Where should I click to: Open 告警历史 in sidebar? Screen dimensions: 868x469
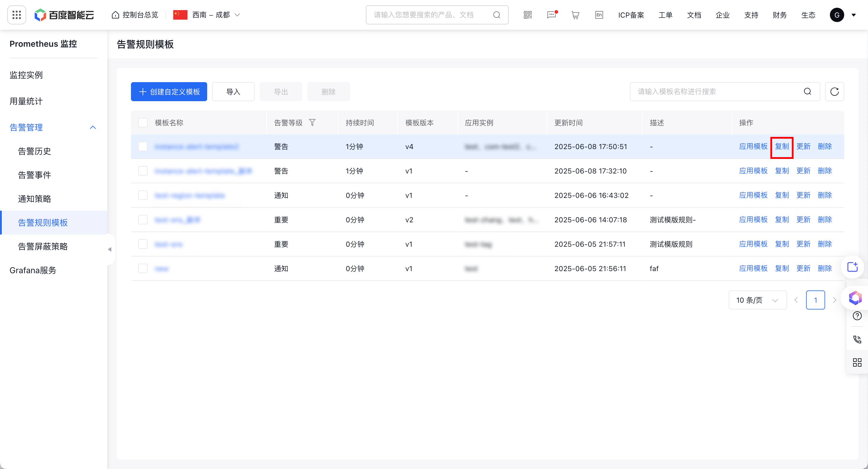pyautogui.click(x=34, y=151)
